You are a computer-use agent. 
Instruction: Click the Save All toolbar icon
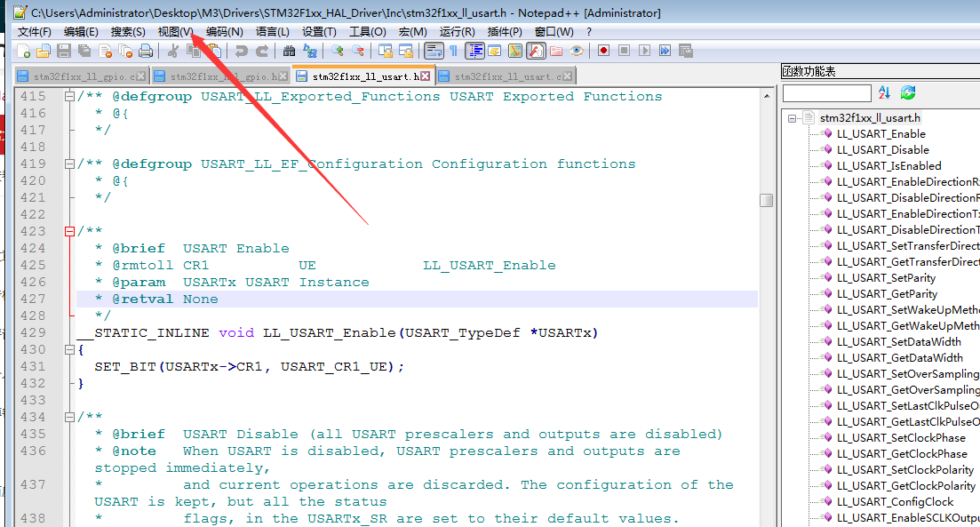point(83,51)
